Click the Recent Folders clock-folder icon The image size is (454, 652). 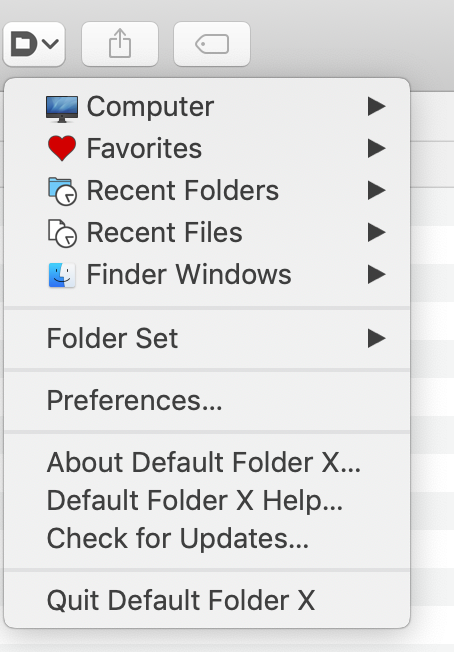click(x=62, y=191)
